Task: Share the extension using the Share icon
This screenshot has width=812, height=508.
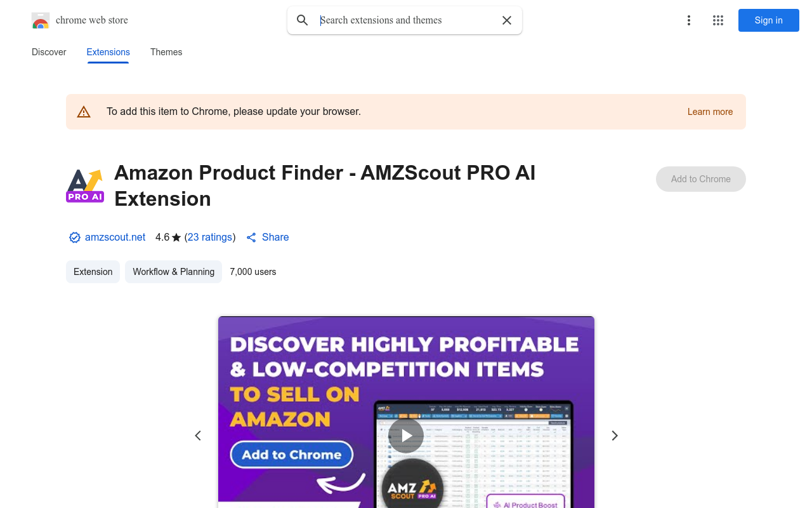Action: [266, 237]
